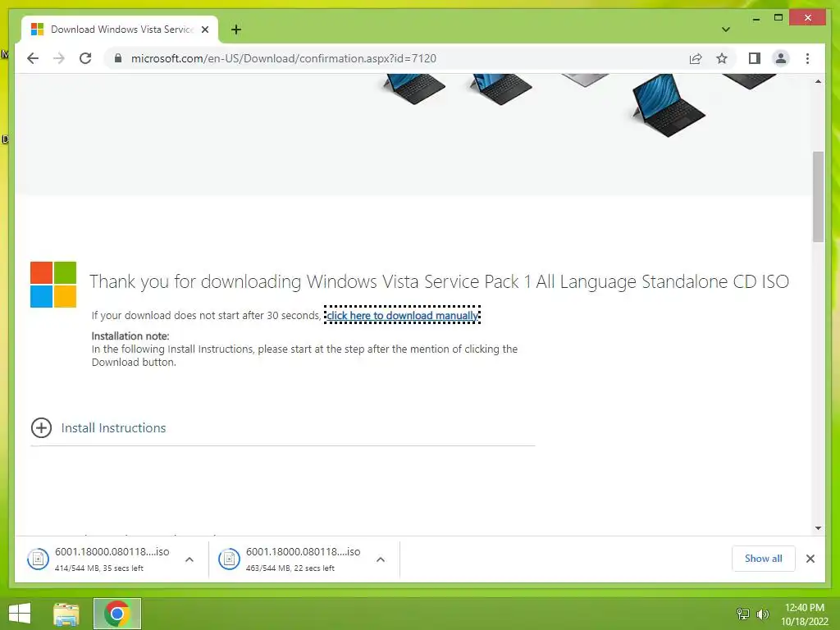Image resolution: width=840 pixels, height=630 pixels.
Task: Bookmark this tab with the star
Action: click(722, 58)
